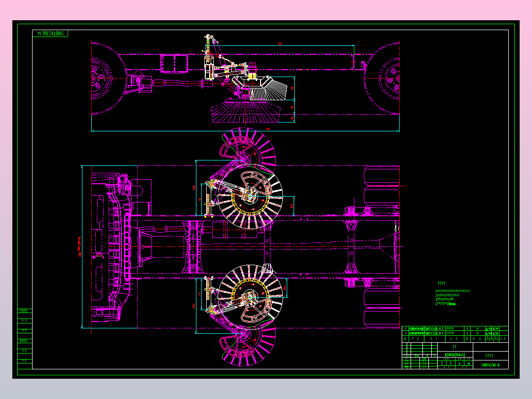
Task: Select the cyan overall length dimension line
Action: click(245, 131)
